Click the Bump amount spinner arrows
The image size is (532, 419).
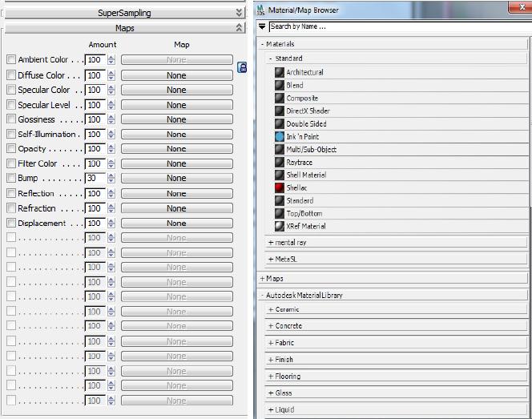coord(111,178)
